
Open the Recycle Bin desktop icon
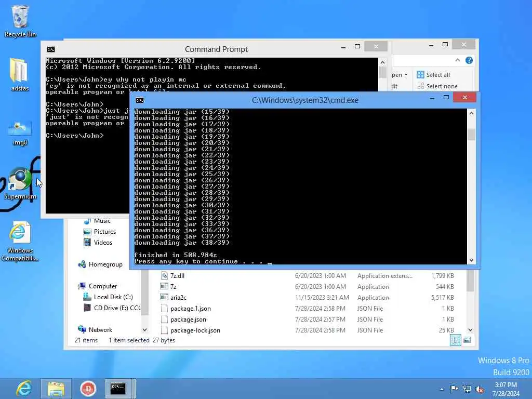click(x=20, y=21)
